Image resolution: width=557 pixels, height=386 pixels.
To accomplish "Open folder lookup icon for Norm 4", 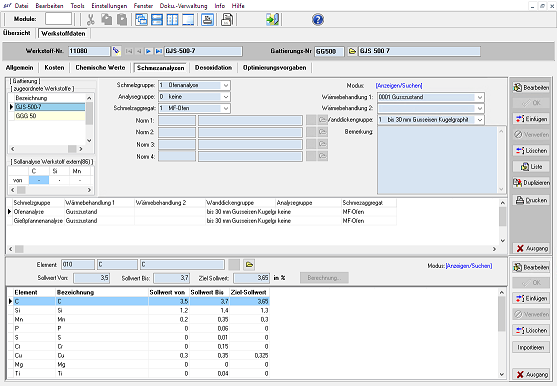I will click(322, 156).
